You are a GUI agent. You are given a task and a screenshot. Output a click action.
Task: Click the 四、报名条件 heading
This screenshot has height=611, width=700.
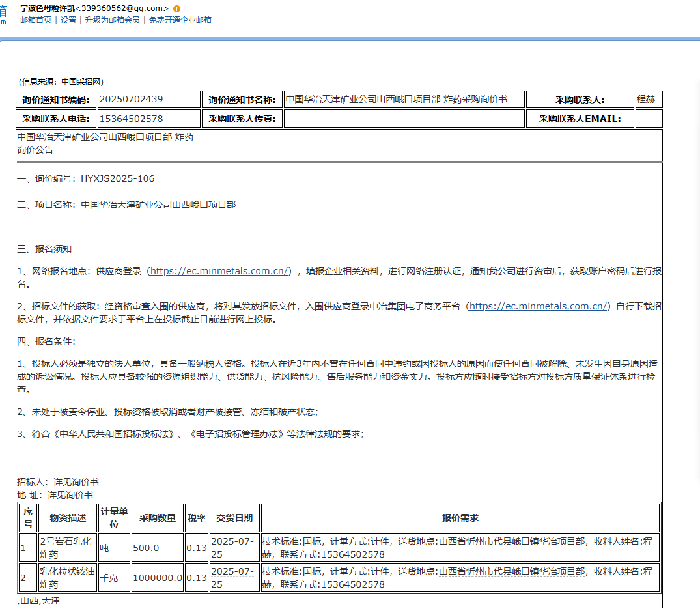(x=46, y=342)
